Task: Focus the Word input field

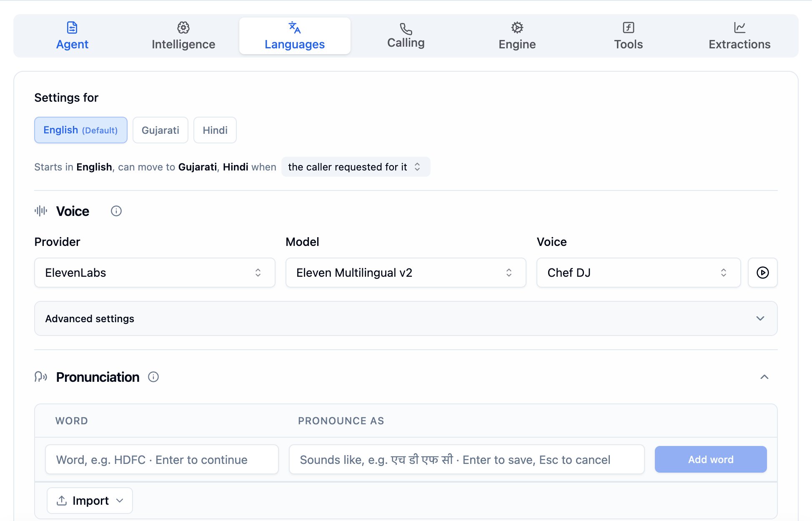Action: tap(162, 459)
